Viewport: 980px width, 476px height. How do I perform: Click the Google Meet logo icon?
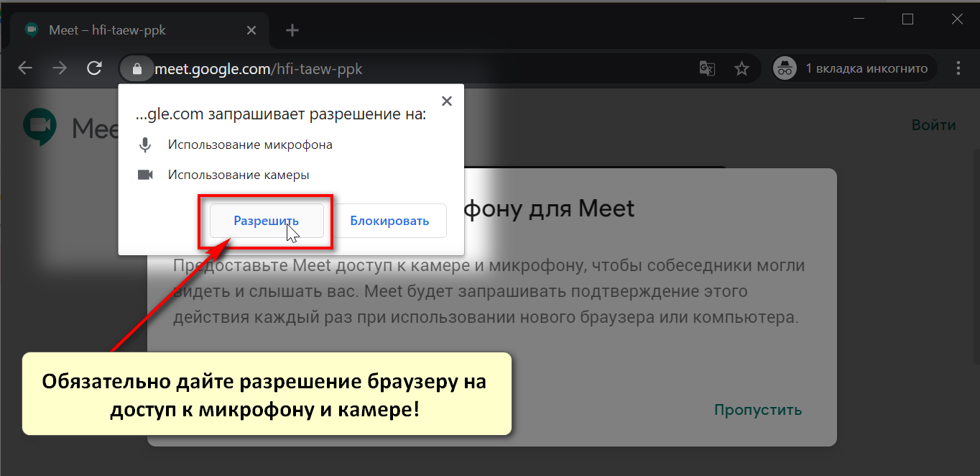tap(39, 127)
